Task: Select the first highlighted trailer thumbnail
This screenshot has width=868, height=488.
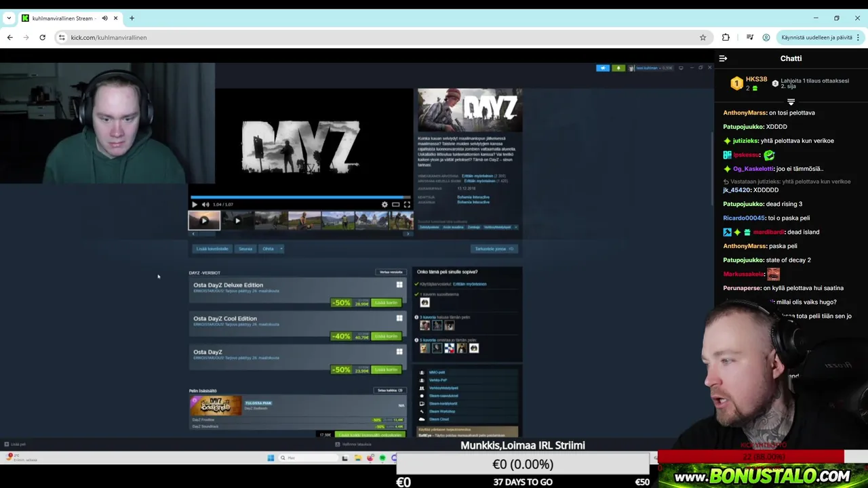Action: tap(204, 220)
